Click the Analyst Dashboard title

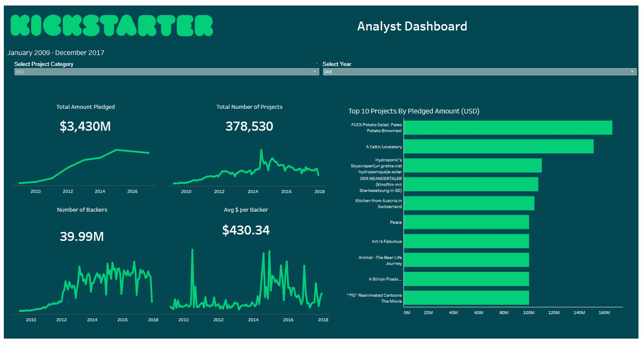pyautogui.click(x=413, y=26)
